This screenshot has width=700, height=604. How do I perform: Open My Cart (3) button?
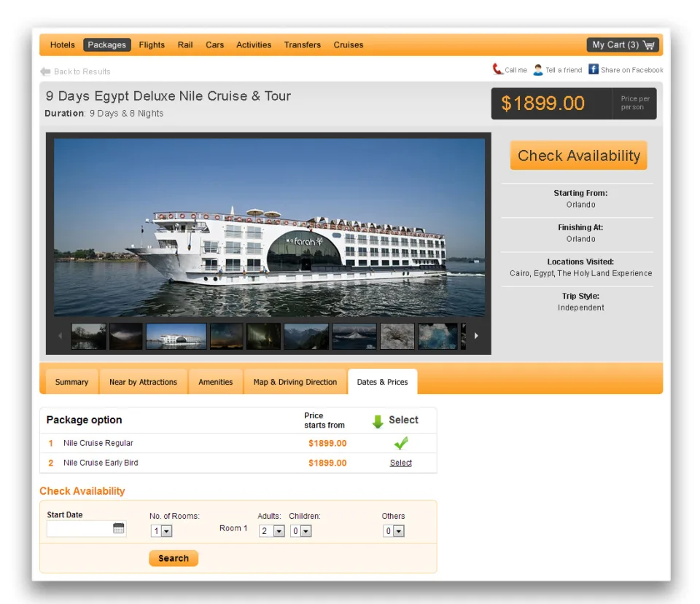point(623,44)
